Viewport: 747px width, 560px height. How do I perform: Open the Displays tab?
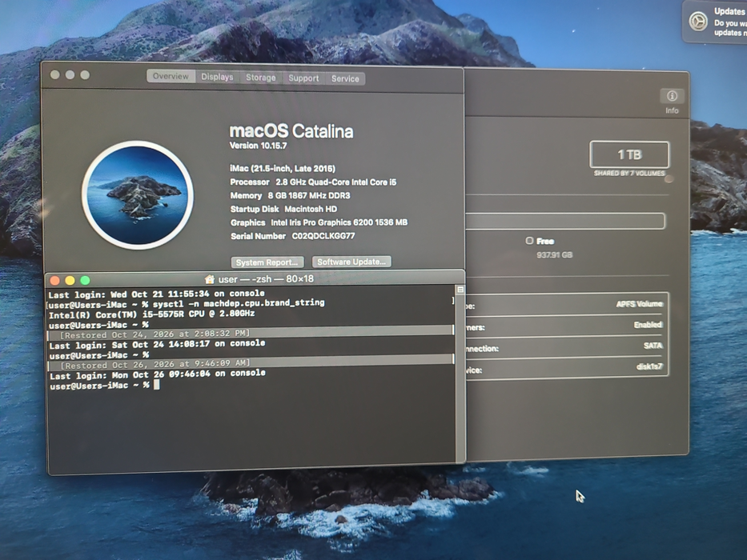(x=217, y=77)
